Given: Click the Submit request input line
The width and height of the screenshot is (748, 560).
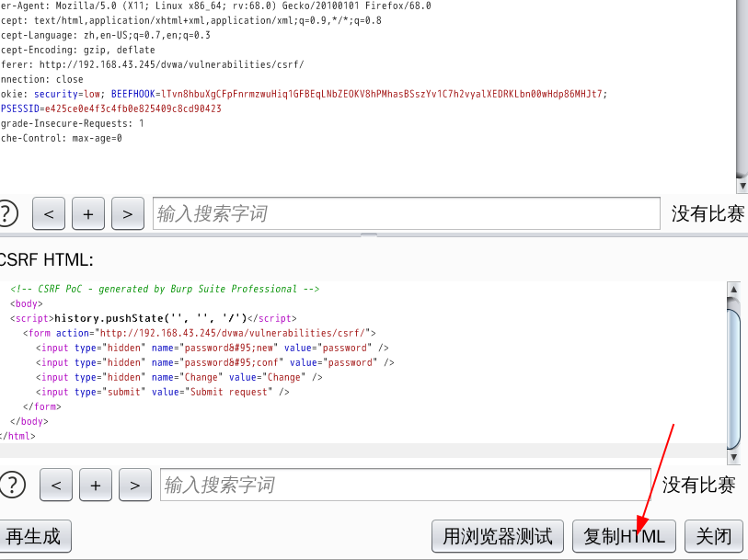Looking at the screenshot, I should [x=163, y=393].
